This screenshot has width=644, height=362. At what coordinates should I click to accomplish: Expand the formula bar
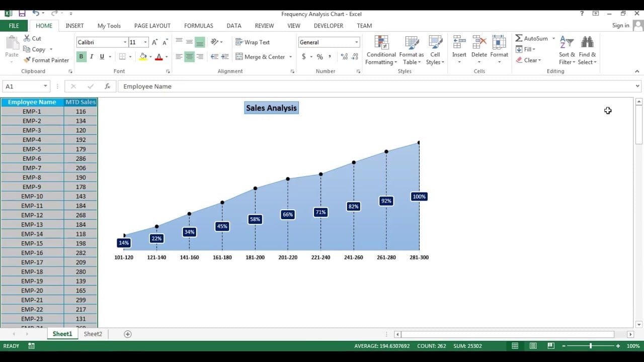(637, 86)
